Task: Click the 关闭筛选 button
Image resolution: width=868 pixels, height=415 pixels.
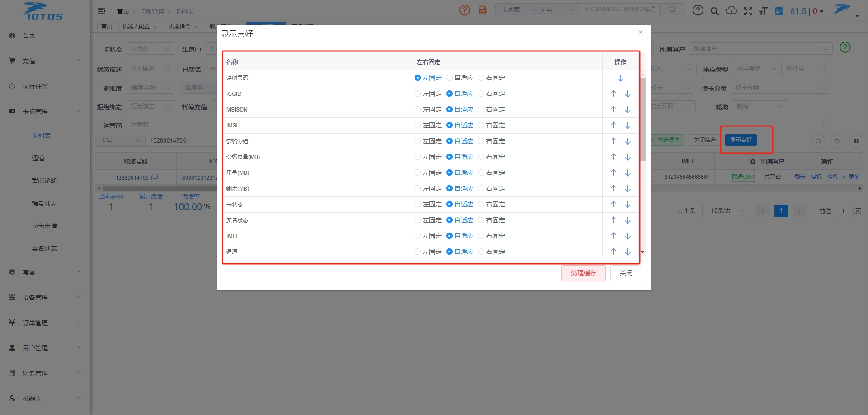Action: pos(705,140)
